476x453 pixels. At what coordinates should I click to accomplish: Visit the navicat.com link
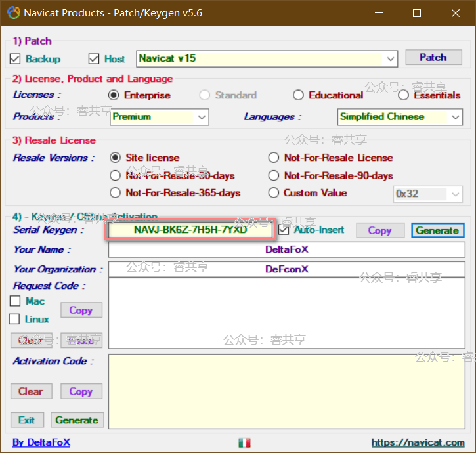(x=418, y=443)
